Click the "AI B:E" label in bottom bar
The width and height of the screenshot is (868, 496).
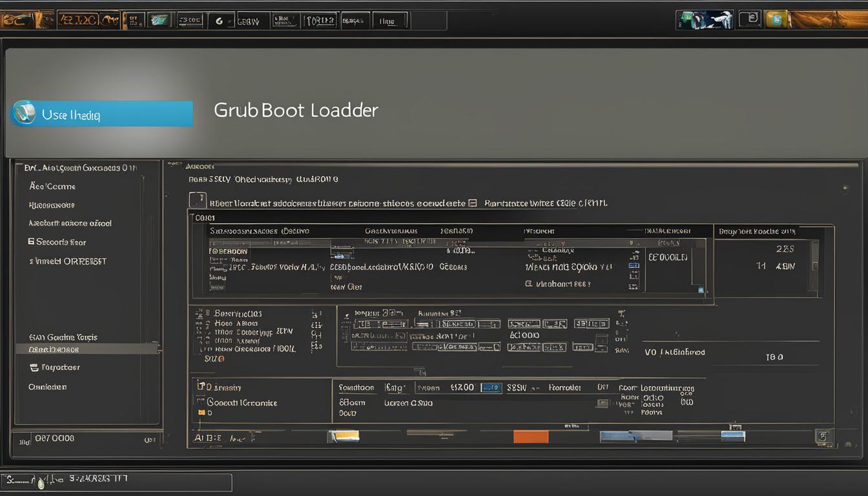[x=208, y=438]
